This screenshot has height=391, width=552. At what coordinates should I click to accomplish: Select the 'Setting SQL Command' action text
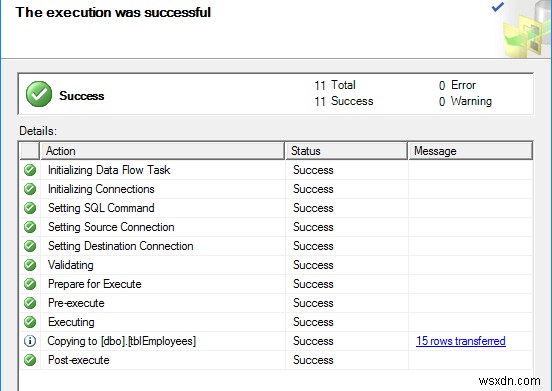101,208
